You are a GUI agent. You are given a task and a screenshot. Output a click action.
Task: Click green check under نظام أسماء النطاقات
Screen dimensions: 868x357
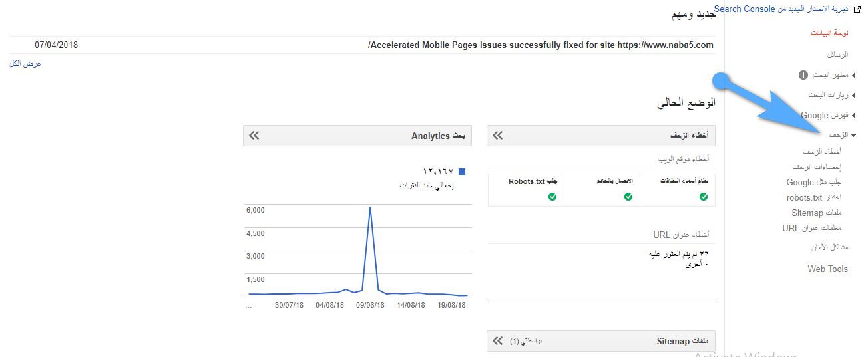pos(704,197)
